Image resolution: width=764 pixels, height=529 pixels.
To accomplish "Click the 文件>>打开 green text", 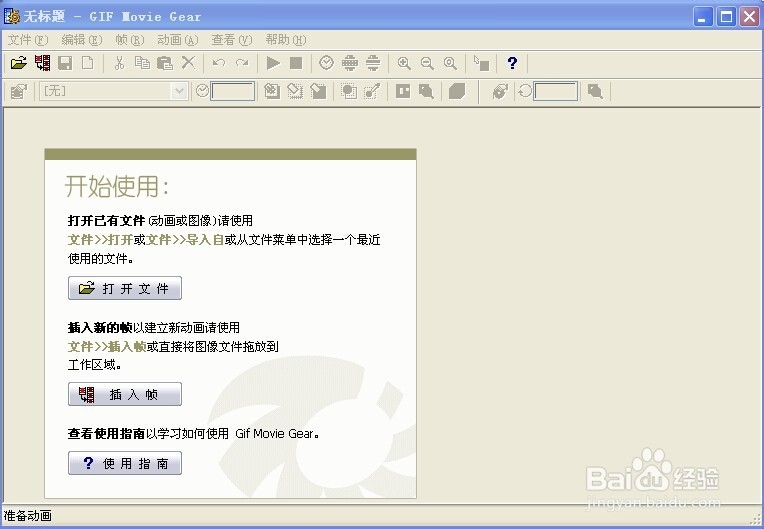I will coord(100,240).
